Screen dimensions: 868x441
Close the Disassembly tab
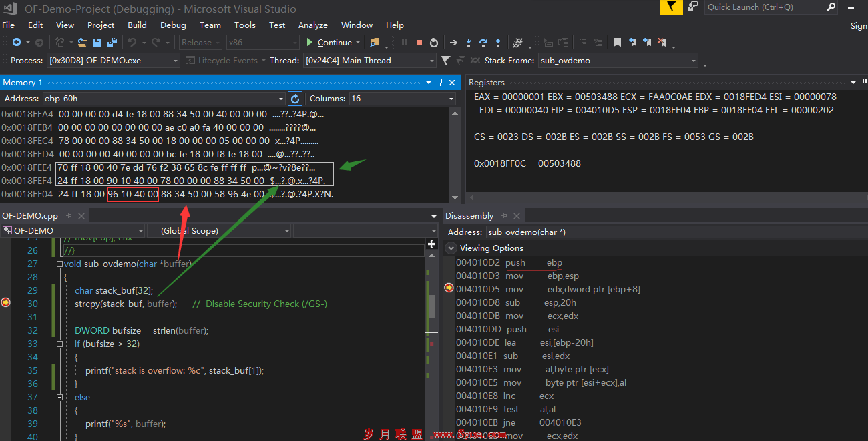[517, 216]
